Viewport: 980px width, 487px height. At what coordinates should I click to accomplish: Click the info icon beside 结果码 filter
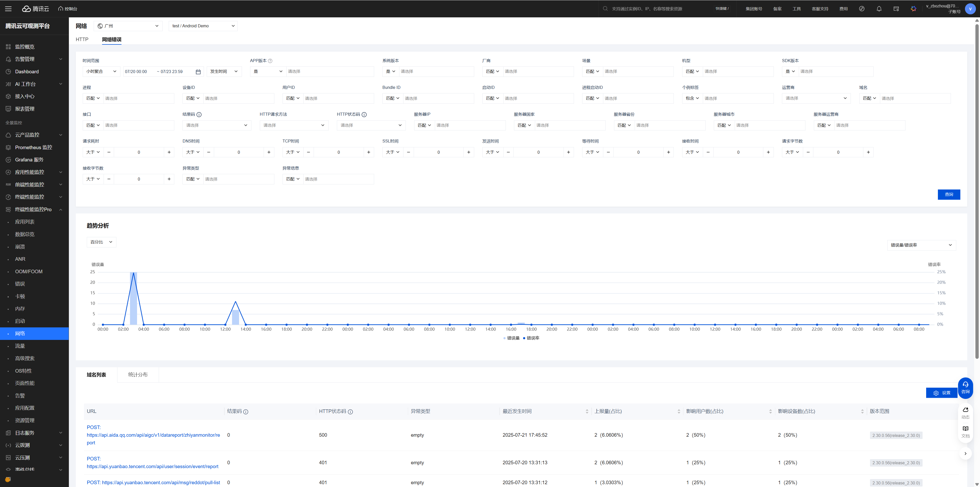click(x=199, y=115)
